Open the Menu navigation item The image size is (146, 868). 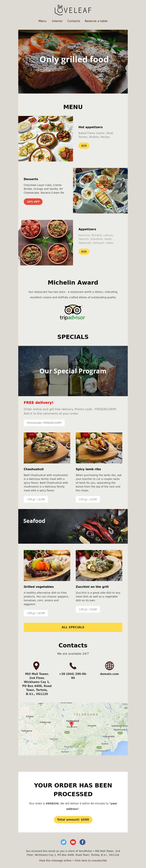tap(43, 21)
